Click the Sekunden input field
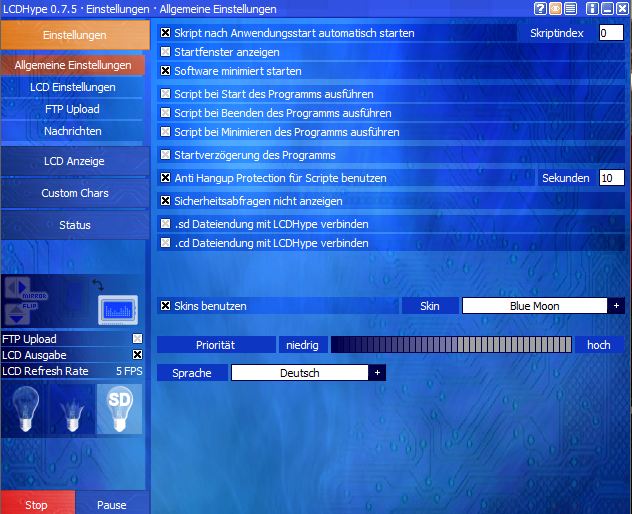Image resolution: width=632 pixels, height=514 pixels. click(x=612, y=177)
